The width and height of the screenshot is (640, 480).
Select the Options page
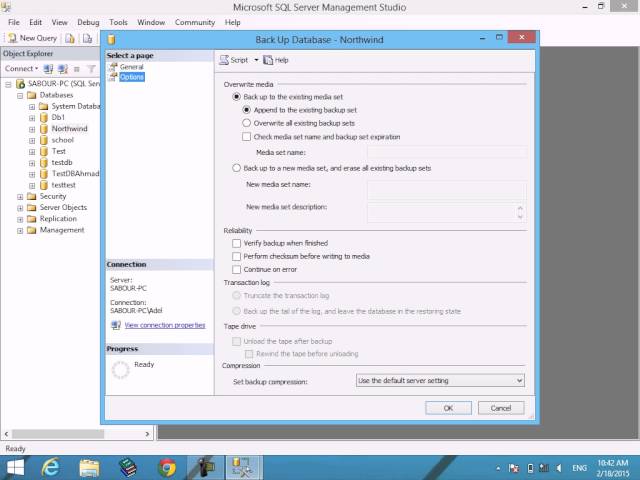[131, 77]
